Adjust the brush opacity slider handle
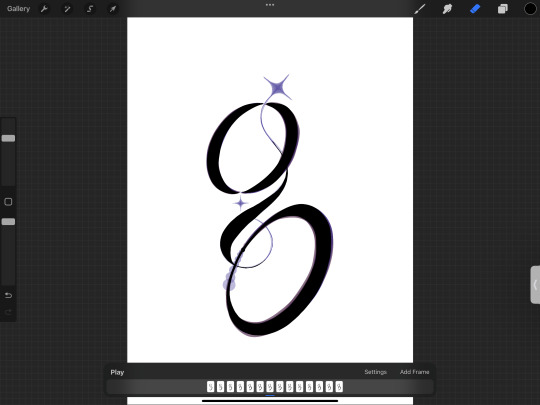The width and height of the screenshot is (540, 405). click(x=8, y=222)
